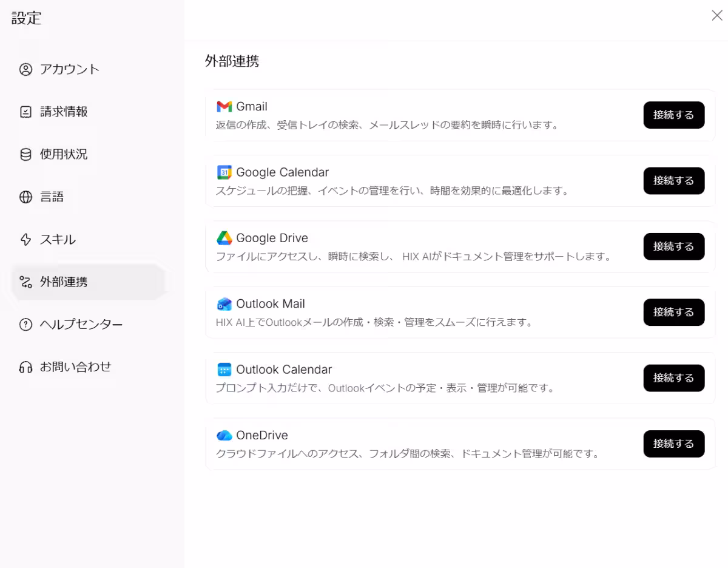Click the Outlook Mail logo icon
Viewport: 728px width, 568px height.
(224, 303)
